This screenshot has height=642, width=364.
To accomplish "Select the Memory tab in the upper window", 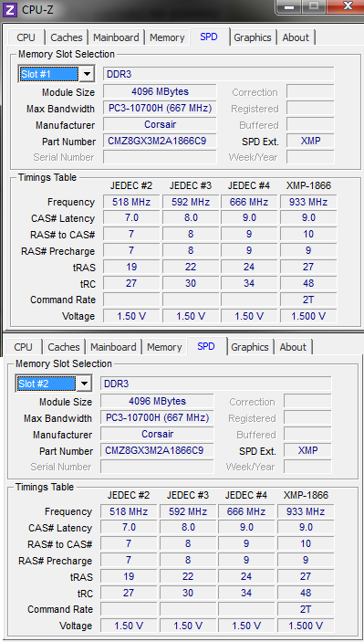I will click(x=167, y=37).
